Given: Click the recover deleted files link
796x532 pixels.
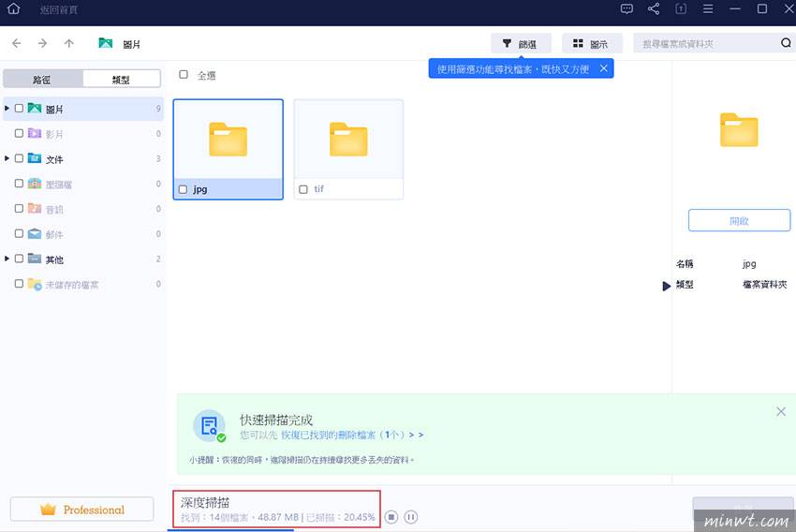Looking at the screenshot, I should 352,435.
